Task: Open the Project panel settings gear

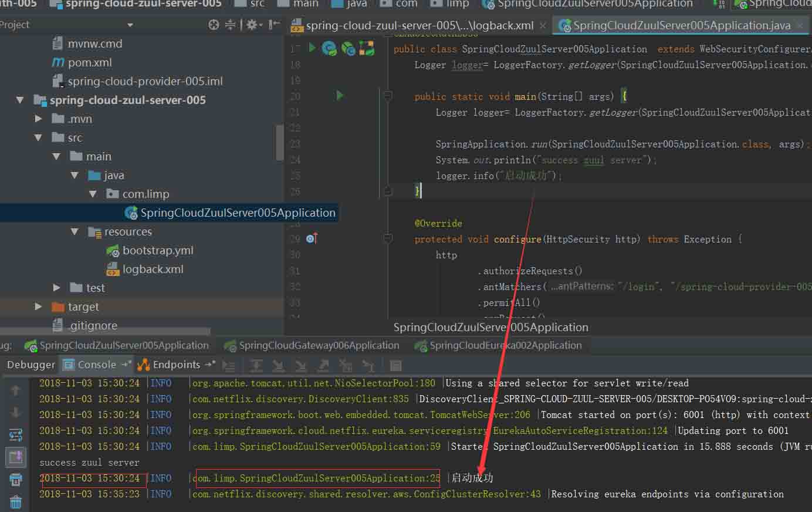Action: [x=252, y=25]
